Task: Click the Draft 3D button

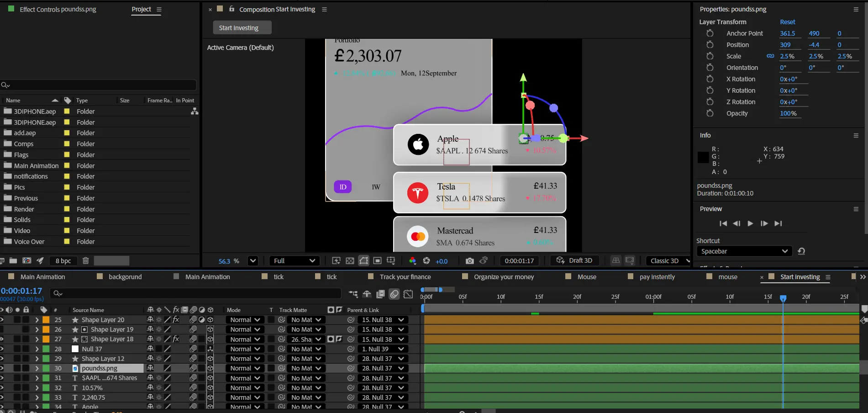Action: [575, 260]
